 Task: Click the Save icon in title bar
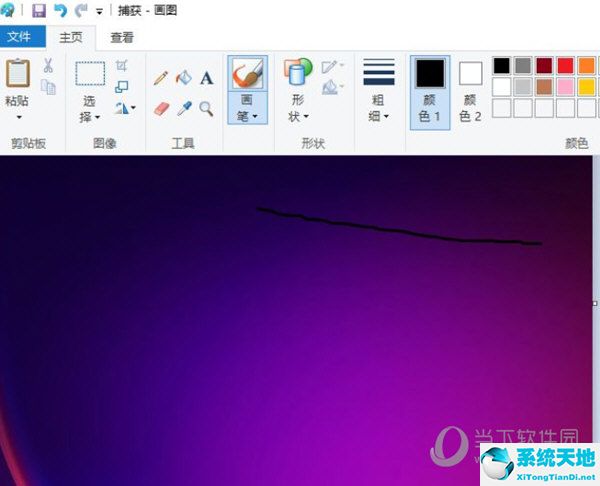point(38,11)
